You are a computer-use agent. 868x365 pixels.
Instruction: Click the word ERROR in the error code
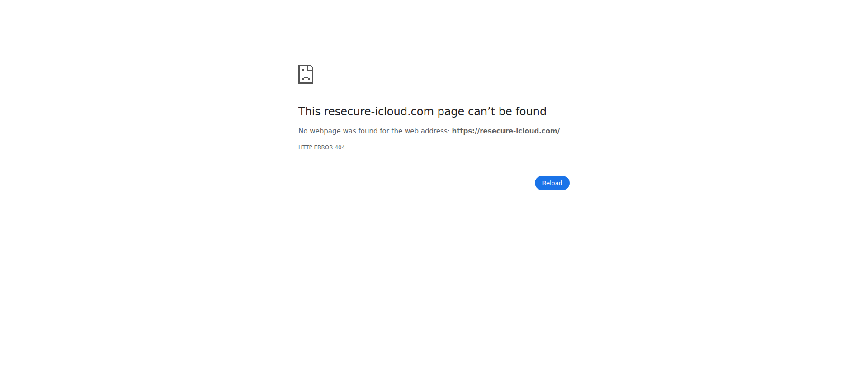(323, 147)
